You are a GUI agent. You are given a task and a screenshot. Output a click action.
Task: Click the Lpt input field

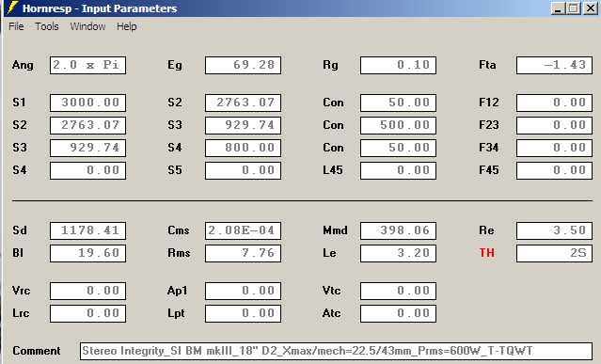click(243, 313)
